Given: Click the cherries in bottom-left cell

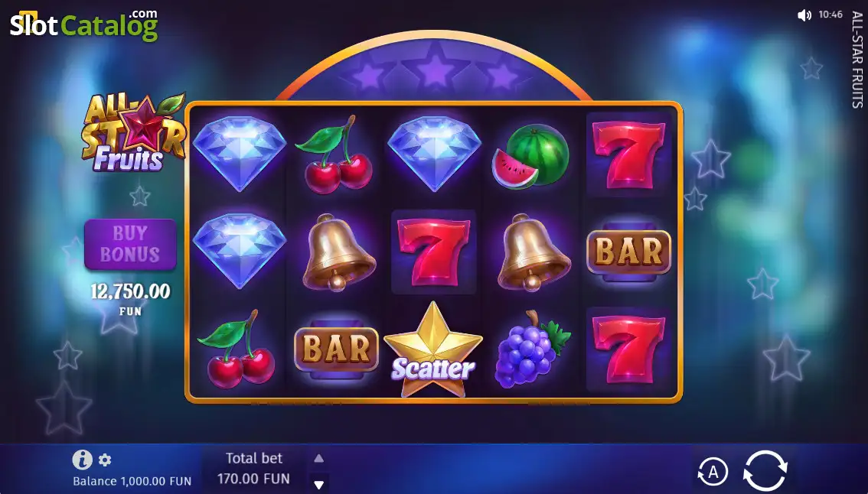Looking at the screenshot, I should point(237,349).
